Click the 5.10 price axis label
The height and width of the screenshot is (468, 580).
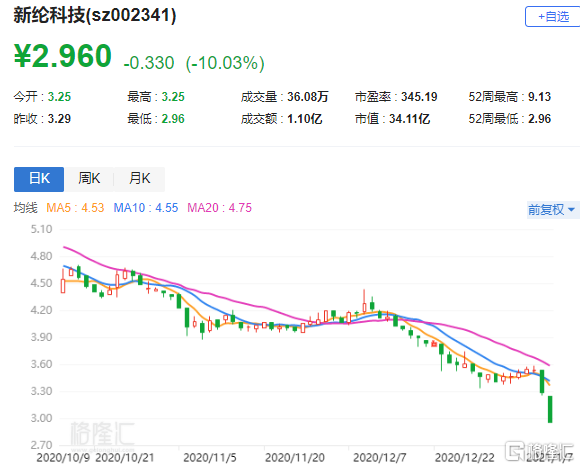41,229
